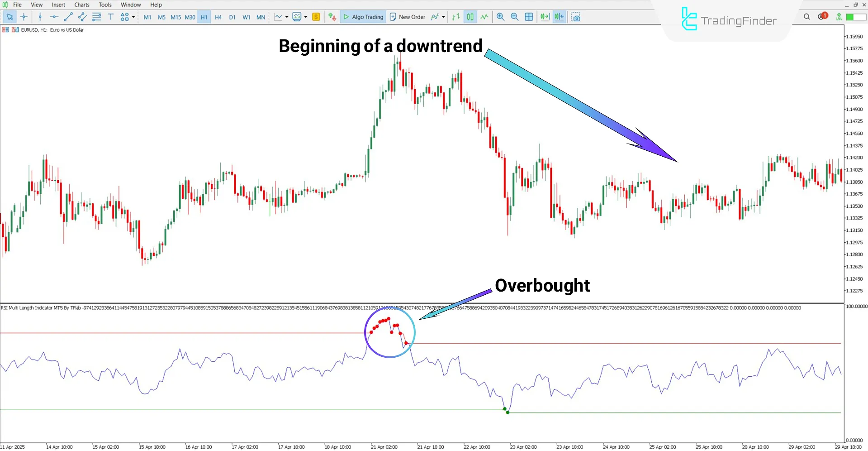
Task: Click the green candlestick chart mode icon
Action: 470,17
